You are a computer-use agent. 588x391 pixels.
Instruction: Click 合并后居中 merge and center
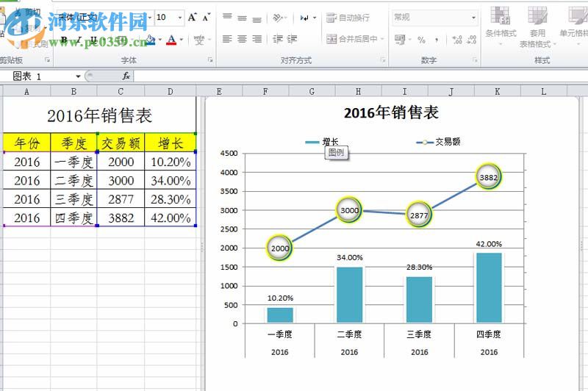[352, 39]
